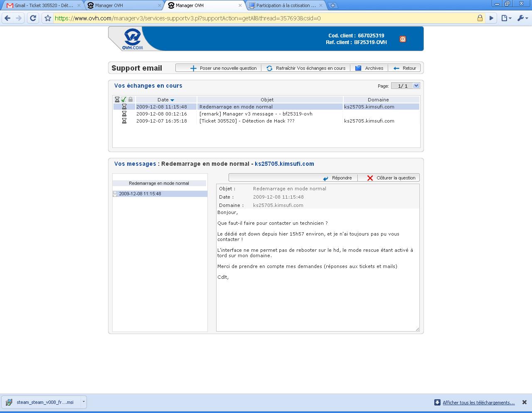Click the lock column header icon
The width and height of the screenshot is (532, 413).
pyautogui.click(x=131, y=100)
